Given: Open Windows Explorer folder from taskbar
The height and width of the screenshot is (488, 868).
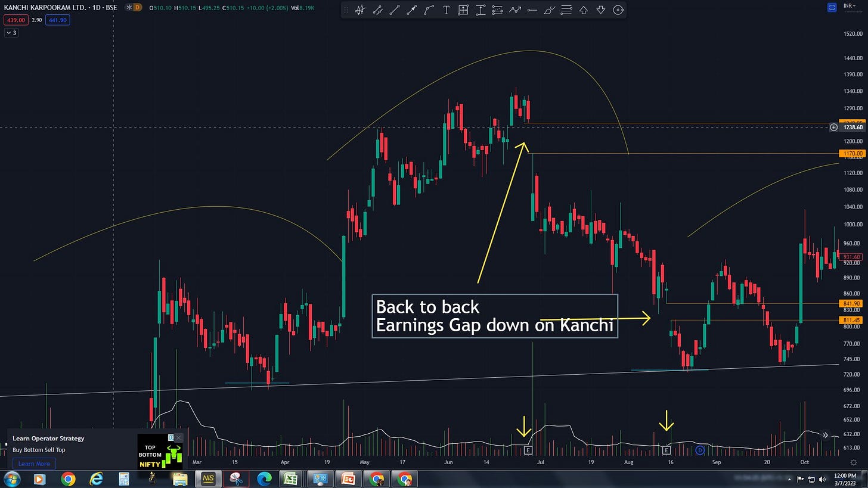Looking at the screenshot, I should (x=180, y=479).
